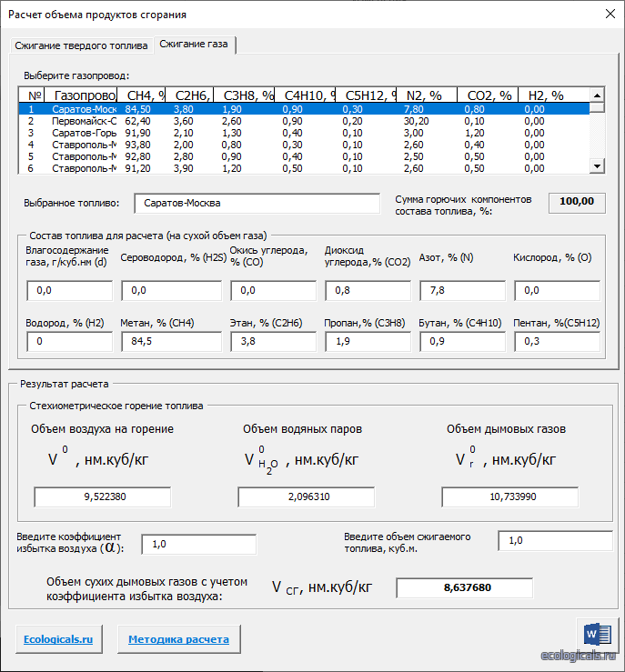Select Саратов-Москва pipeline row
Screen dimensions: 625x672
coord(304,109)
